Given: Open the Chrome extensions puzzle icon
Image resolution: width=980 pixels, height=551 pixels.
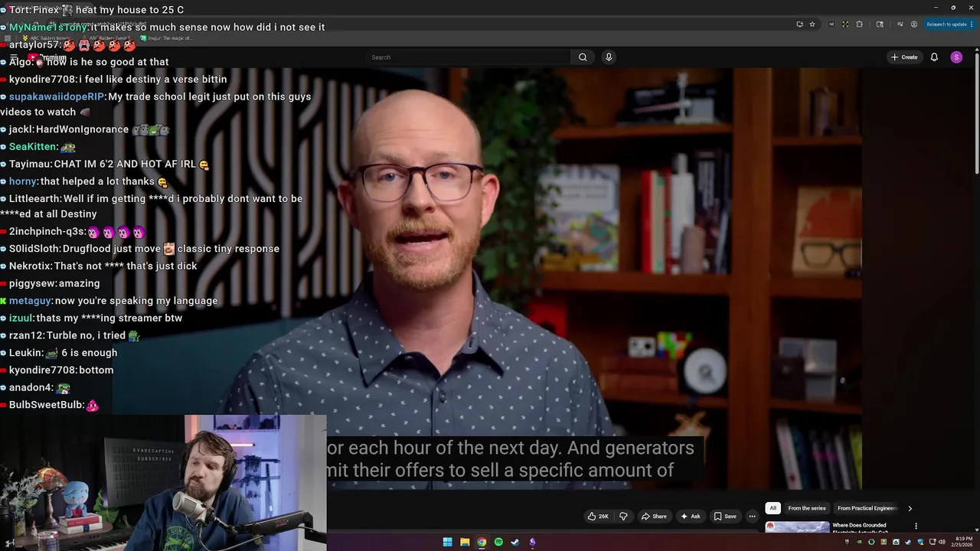Looking at the screenshot, I should pos(859,24).
